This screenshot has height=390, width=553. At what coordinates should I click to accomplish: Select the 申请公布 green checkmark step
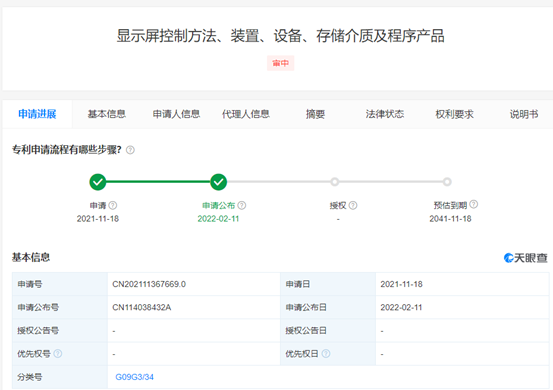219,182
